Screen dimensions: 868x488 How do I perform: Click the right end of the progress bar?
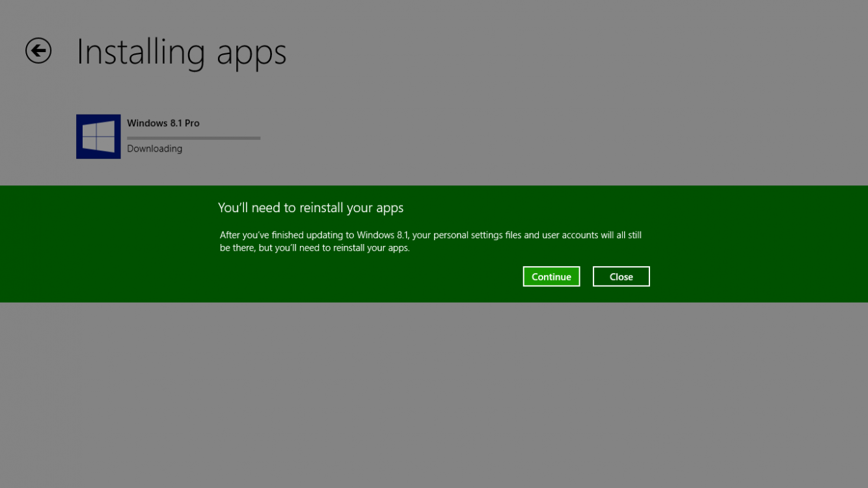[258, 138]
